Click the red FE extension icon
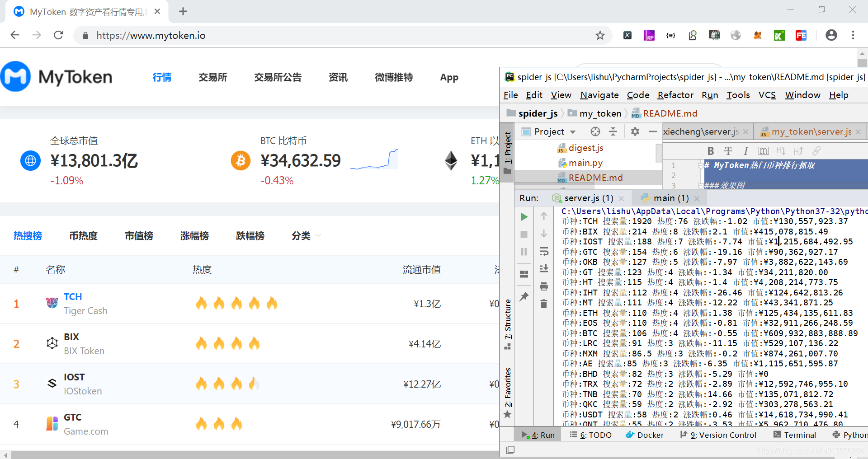Screen dimensions: 868x459 click(x=801, y=35)
